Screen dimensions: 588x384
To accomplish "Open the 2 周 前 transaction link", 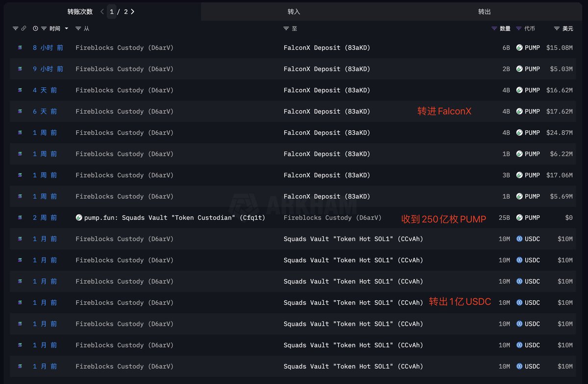I will point(45,217).
